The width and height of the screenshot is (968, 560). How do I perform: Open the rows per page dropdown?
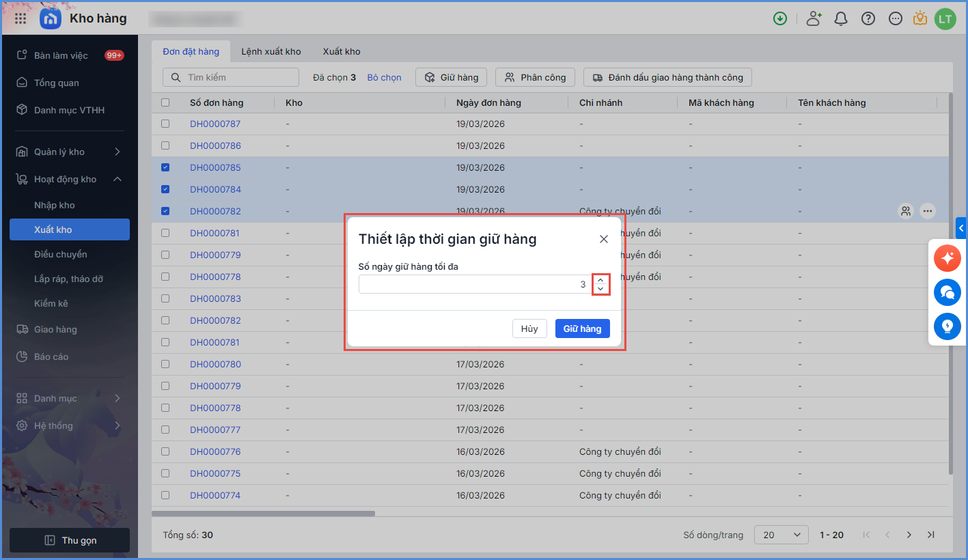coord(781,535)
